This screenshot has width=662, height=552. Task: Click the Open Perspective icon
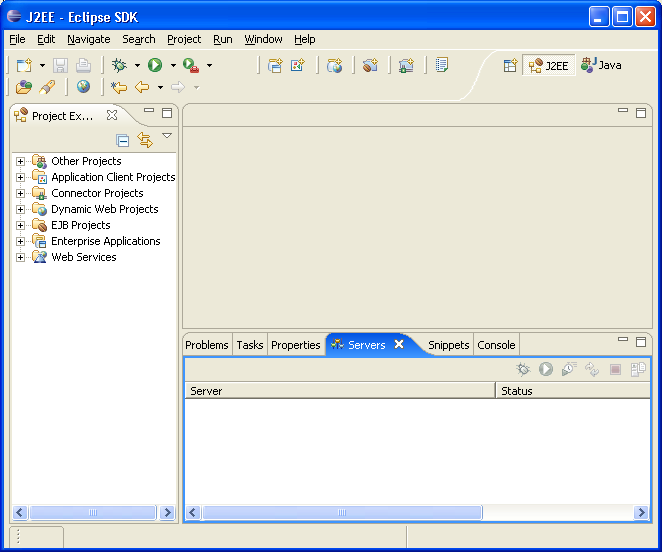tap(510, 65)
